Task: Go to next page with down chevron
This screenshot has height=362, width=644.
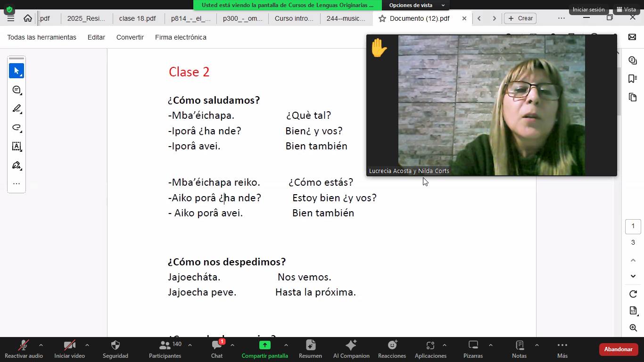Action: [x=633, y=276]
